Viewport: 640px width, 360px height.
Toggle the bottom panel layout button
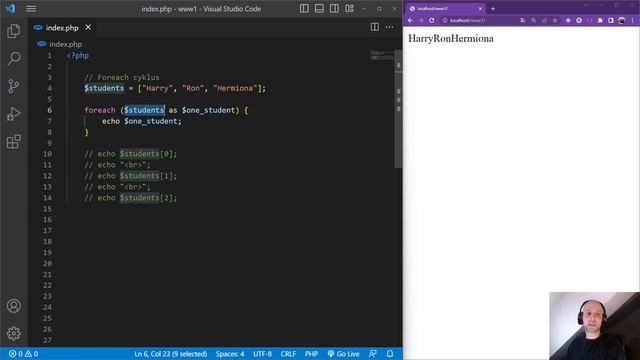coord(319,9)
